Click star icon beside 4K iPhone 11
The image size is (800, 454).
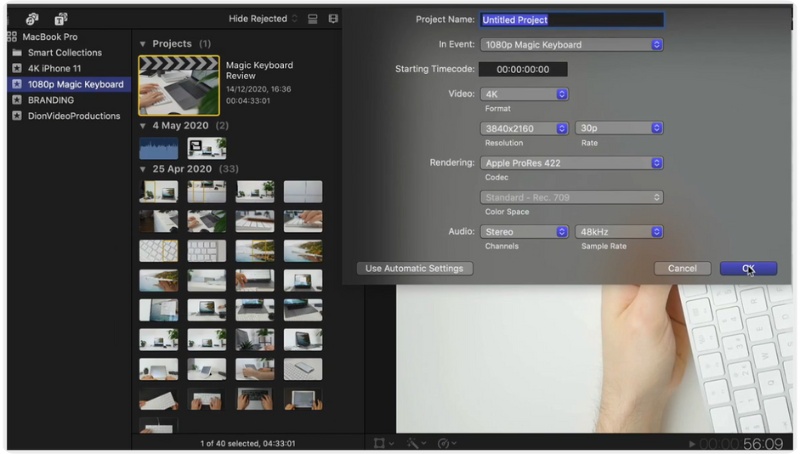pos(17,68)
